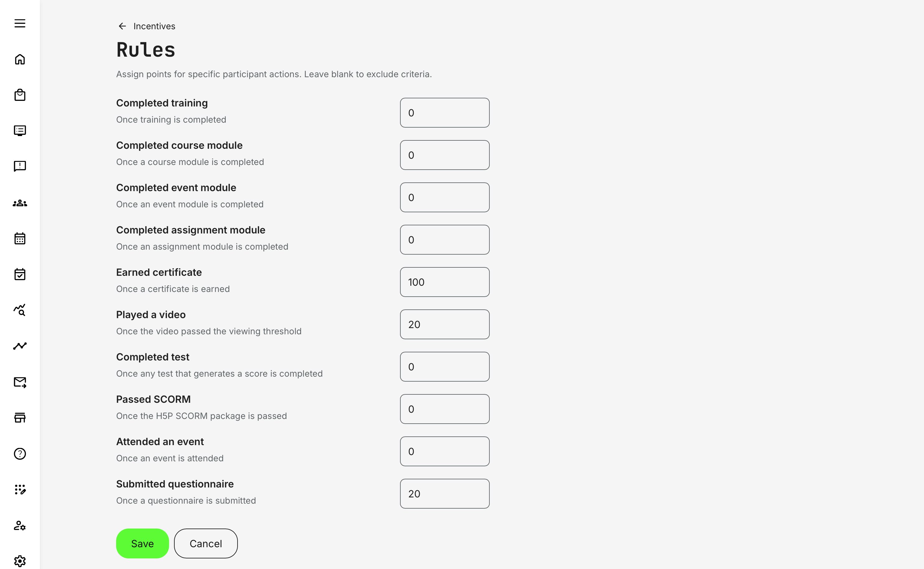Click the Earned certificate points field
924x569 pixels.
[x=445, y=282]
